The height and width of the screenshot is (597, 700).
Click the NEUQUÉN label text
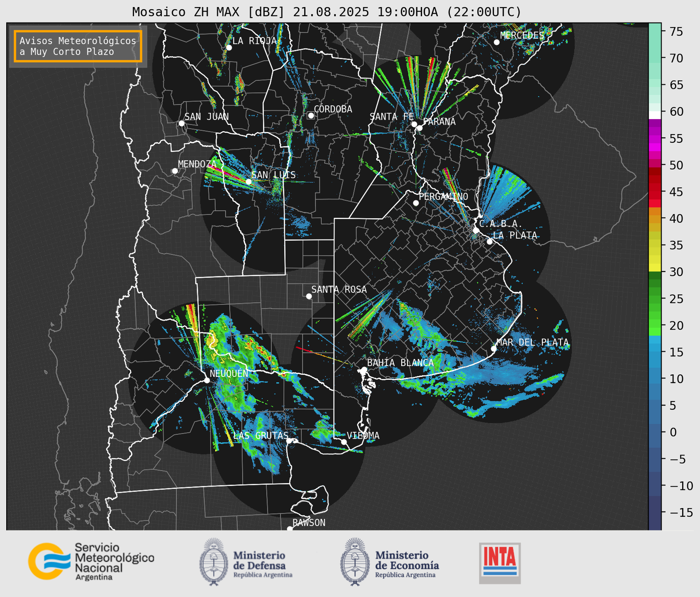pos(229,373)
